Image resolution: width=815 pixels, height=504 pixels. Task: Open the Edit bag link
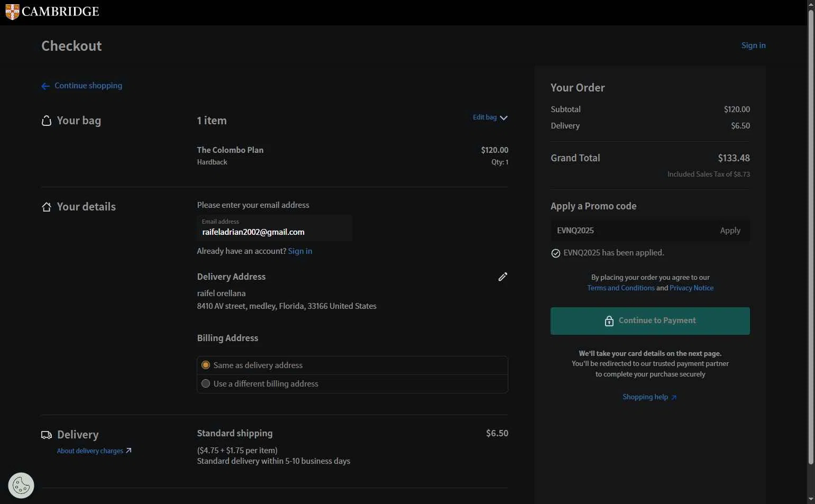484,117
